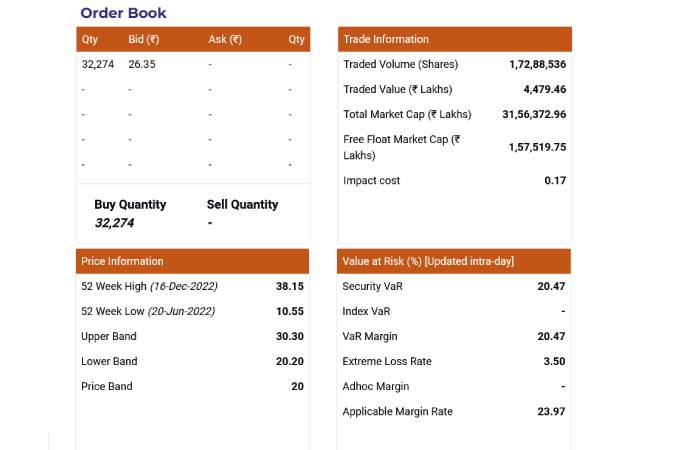Click the Price Information header
The height and width of the screenshot is (450, 700).
tap(192, 261)
